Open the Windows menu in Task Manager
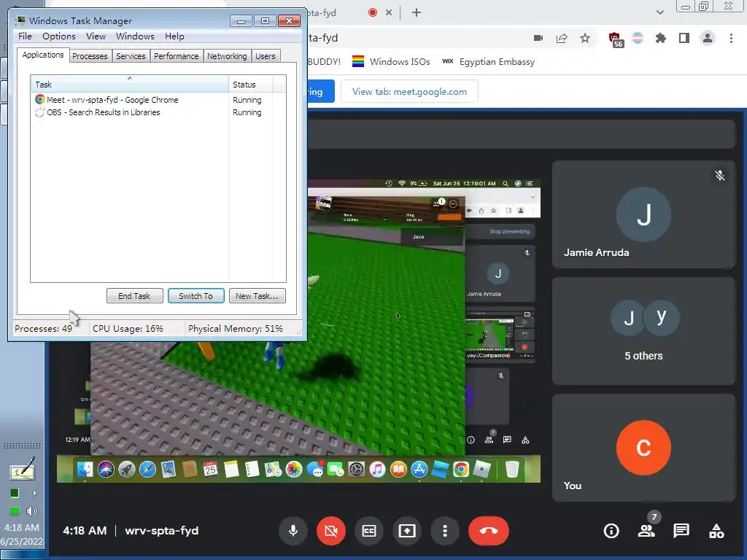 [x=135, y=36]
